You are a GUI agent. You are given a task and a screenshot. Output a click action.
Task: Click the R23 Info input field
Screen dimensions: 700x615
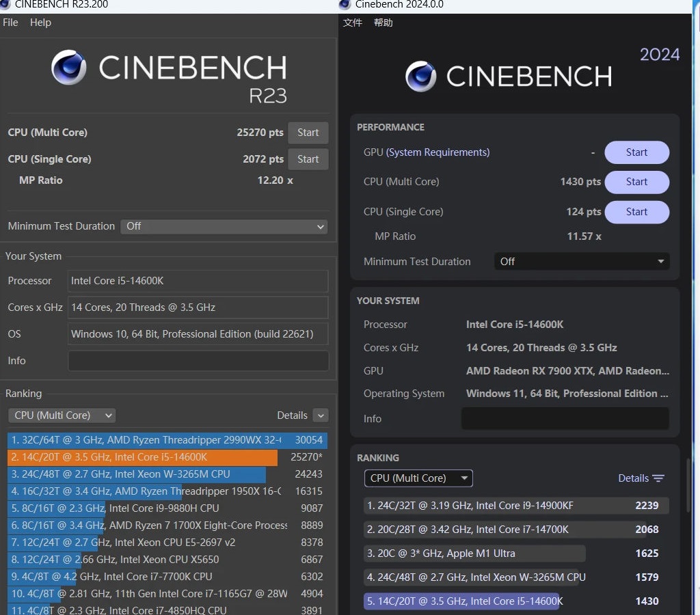coord(198,361)
